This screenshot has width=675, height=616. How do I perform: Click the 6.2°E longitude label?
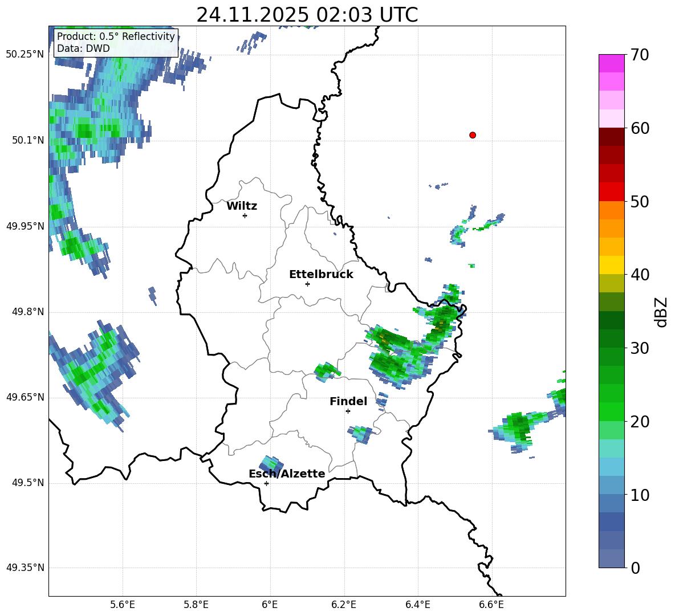344,605
